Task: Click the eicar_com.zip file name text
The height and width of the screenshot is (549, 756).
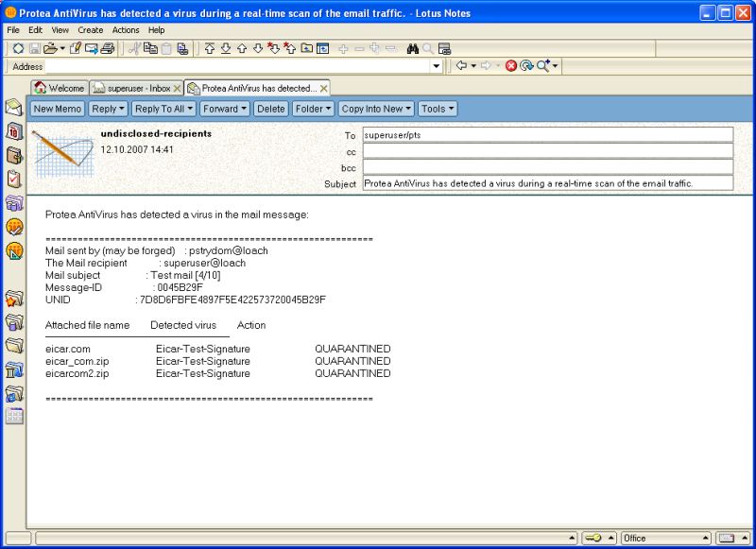Action: coord(77,361)
